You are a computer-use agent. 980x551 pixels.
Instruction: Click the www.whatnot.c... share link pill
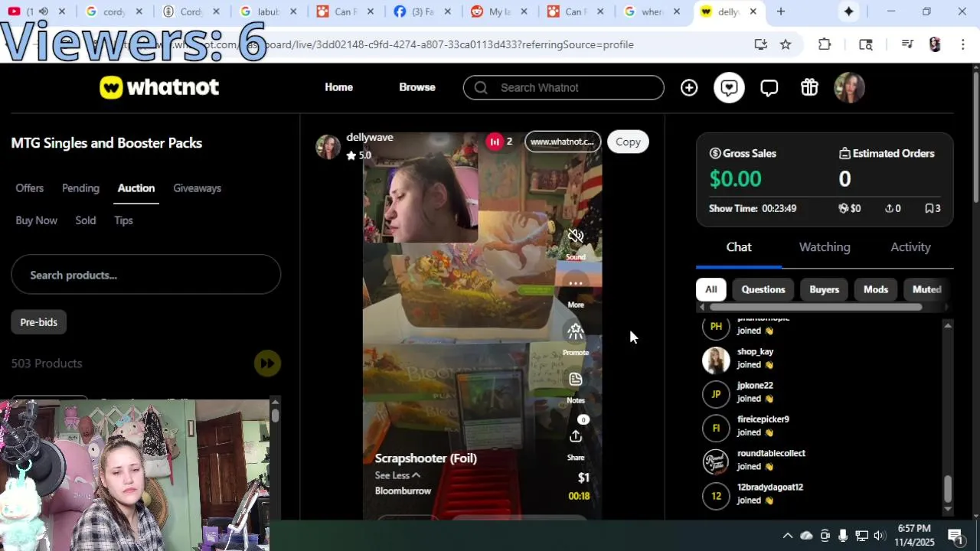(563, 142)
